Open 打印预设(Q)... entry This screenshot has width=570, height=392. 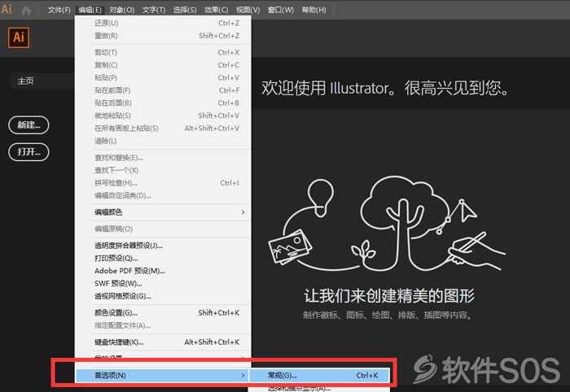point(163,259)
